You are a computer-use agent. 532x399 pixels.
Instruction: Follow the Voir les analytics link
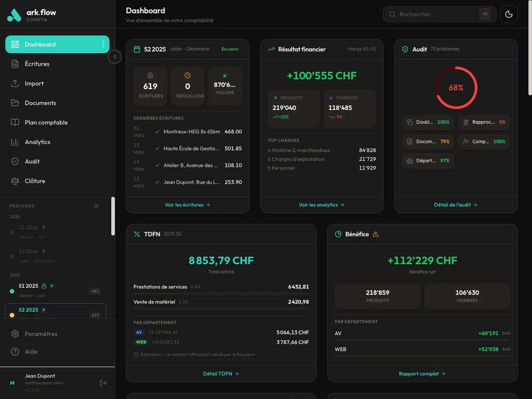(321, 205)
